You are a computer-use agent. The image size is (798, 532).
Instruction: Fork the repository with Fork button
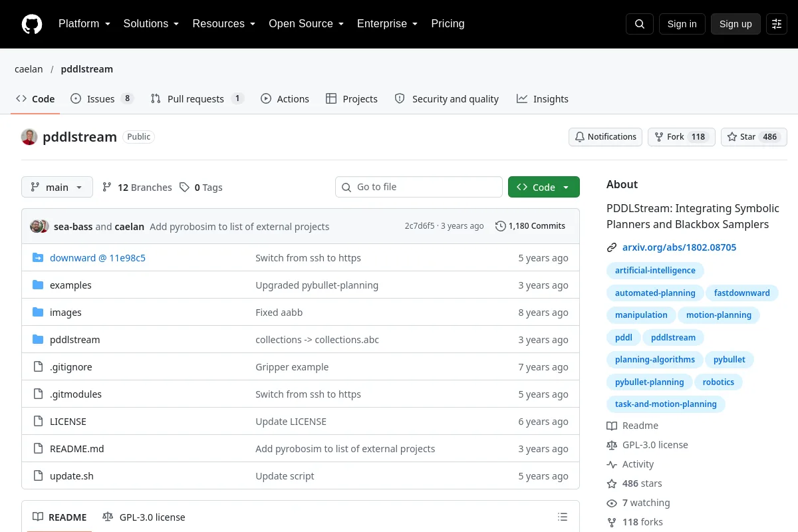tap(682, 137)
